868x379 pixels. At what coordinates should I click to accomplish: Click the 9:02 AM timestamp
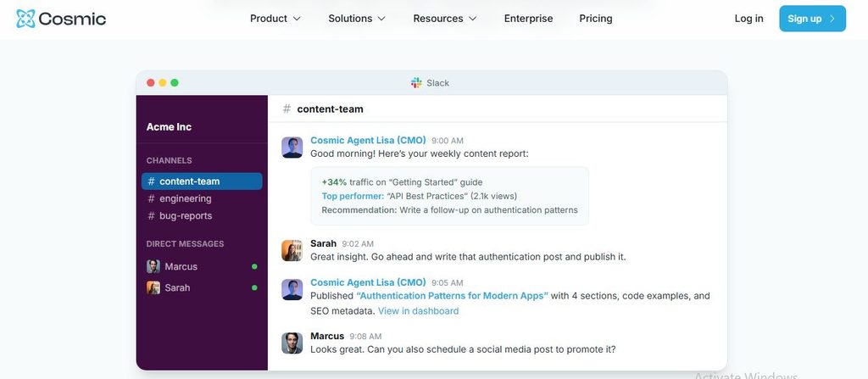tap(358, 244)
